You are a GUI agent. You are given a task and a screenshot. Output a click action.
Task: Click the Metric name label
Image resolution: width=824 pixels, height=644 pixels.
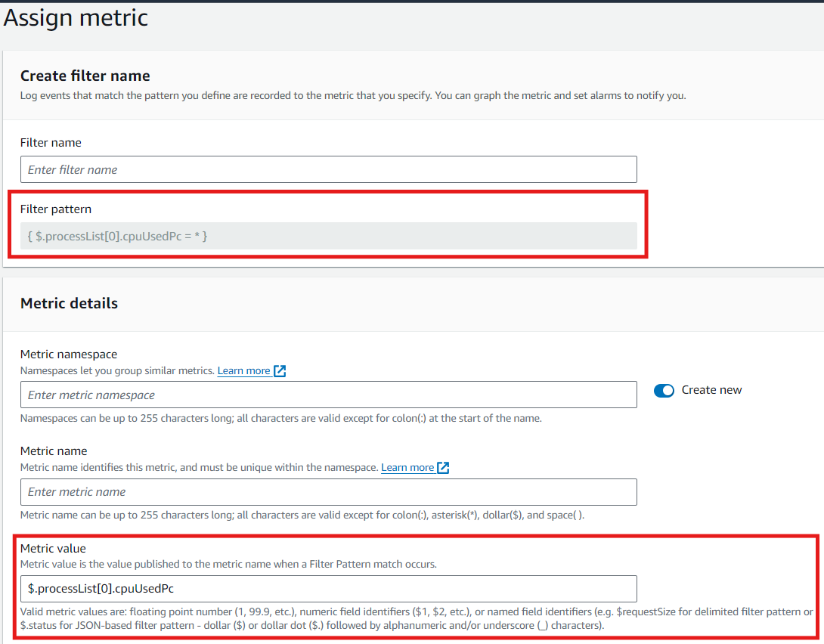coord(54,451)
